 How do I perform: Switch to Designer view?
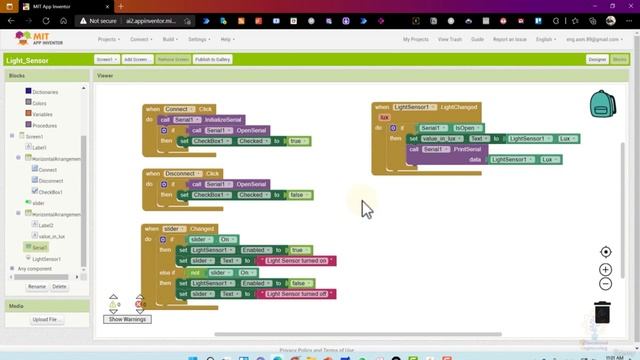click(x=597, y=60)
